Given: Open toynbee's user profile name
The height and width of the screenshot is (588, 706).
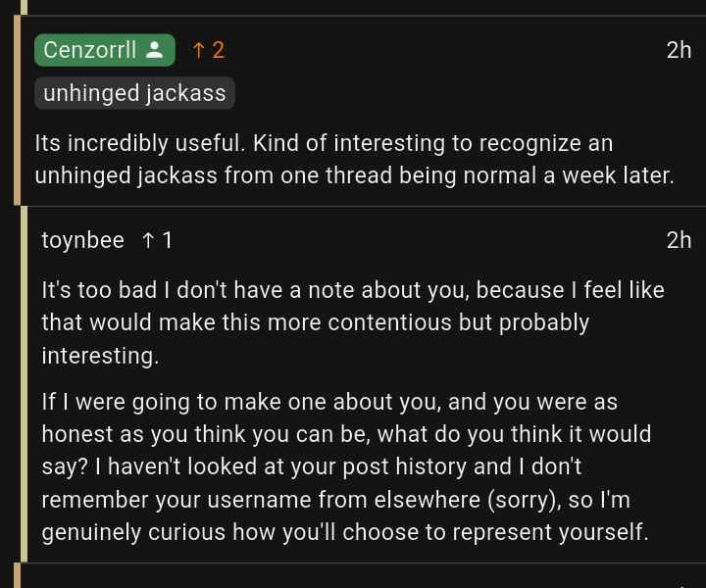Looking at the screenshot, I should pos(82,240).
